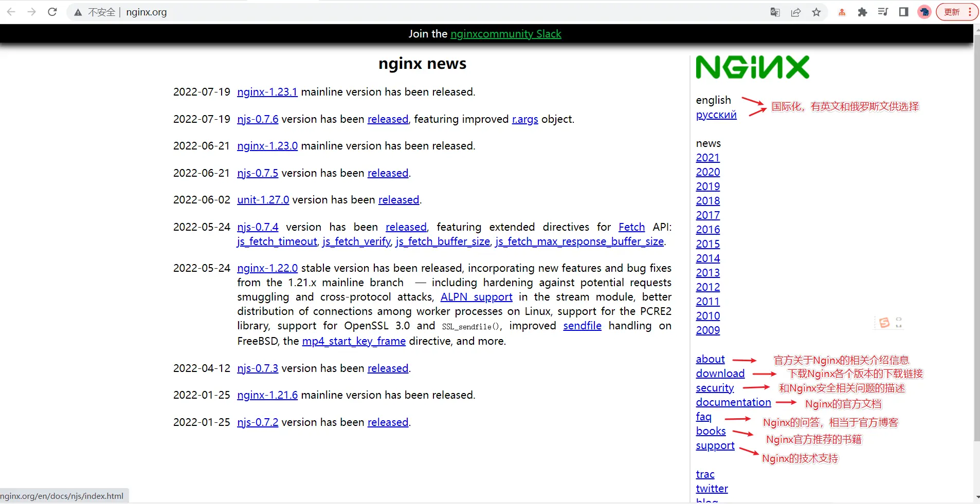Click the NGINX logo
The image size is (980, 504).
(753, 67)
